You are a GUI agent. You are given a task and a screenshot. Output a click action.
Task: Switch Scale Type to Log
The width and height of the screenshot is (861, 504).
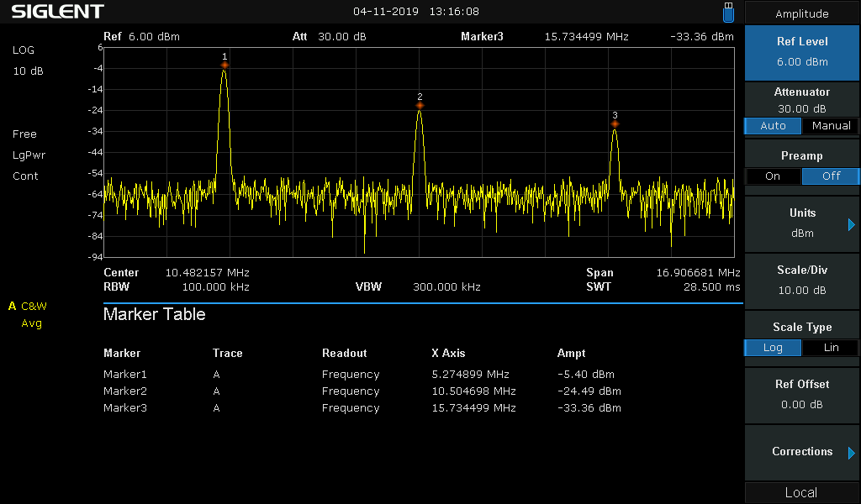[773, 347]
